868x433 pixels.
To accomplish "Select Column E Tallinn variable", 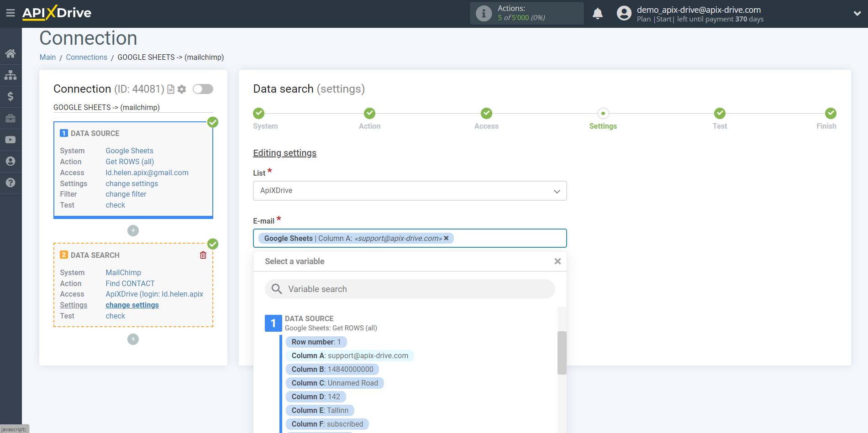I will [320, 410].
